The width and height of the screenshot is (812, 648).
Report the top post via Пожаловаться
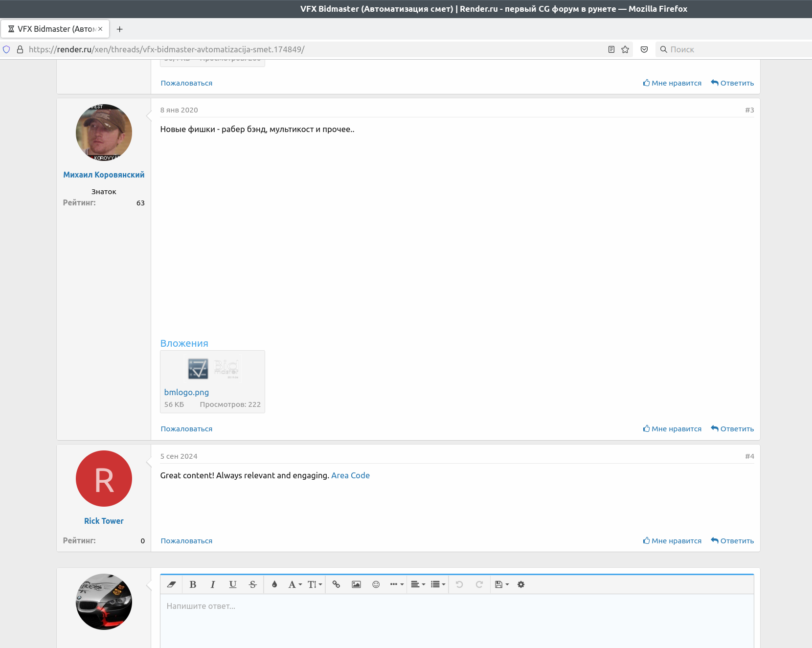186,83
